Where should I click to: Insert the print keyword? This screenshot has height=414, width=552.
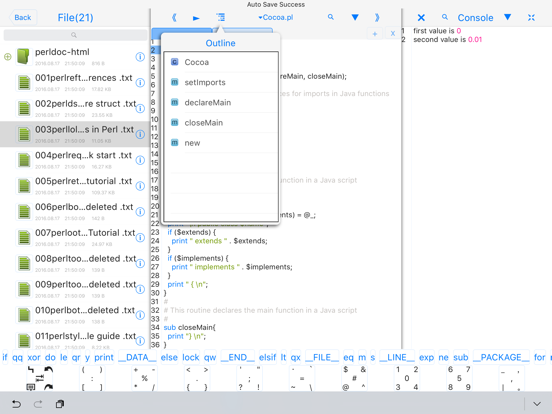(x=104, y=358)
